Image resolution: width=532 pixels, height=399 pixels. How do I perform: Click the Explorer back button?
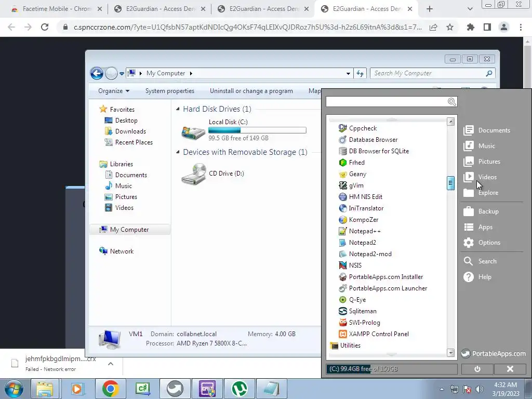pyautogui.click(x=97, y=73)
